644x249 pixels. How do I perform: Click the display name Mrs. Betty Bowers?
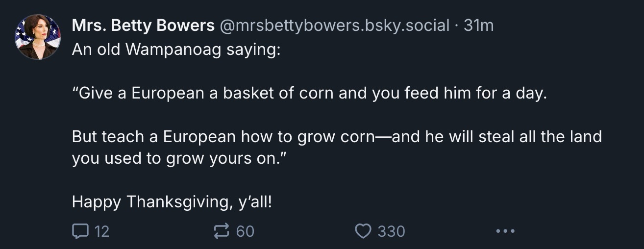(x=143, y=25)
